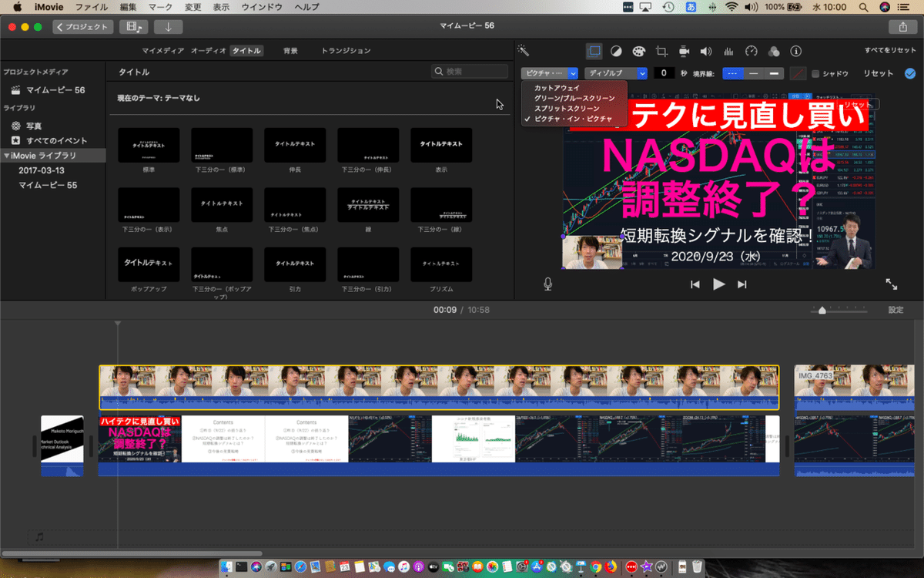Play the preview video
The height and width of the screenshot is (578, 924).
[718, 284]
